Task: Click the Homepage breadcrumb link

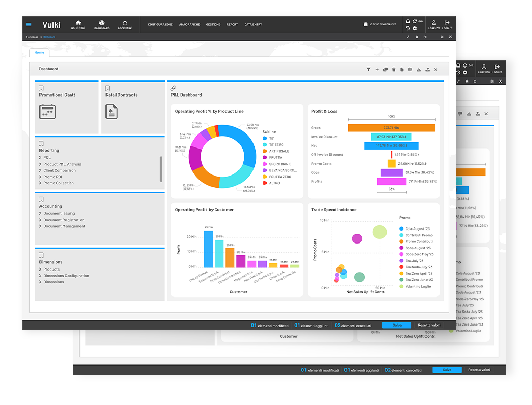Action: pos(33,37)
